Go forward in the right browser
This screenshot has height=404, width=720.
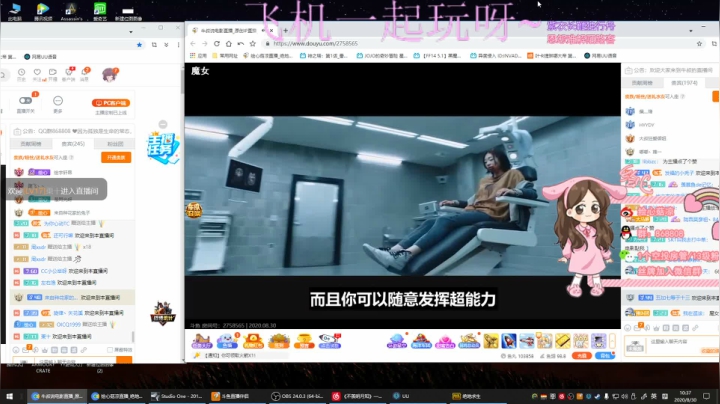click(205, 44)
